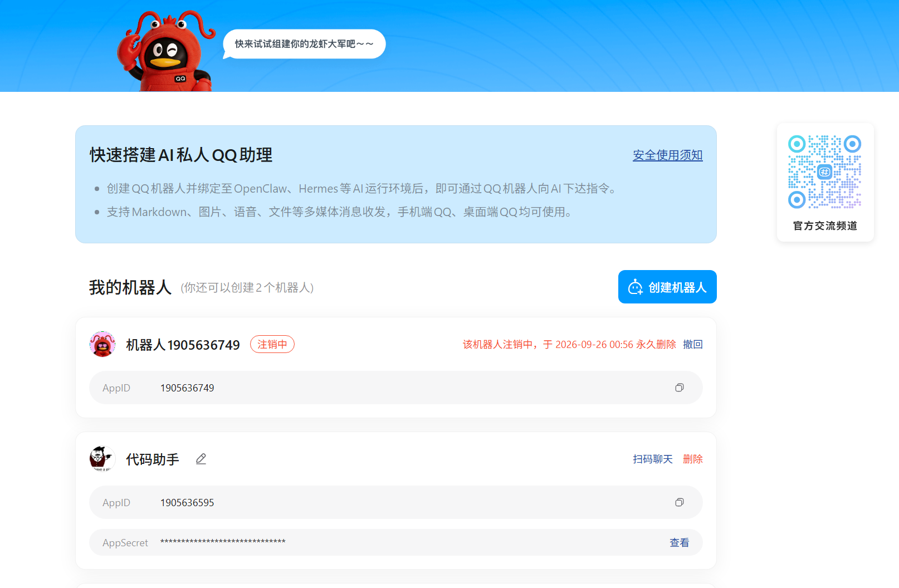Click the 机器人1905636749 avatar
Viewport: 899px width, 588px height.
102,344
